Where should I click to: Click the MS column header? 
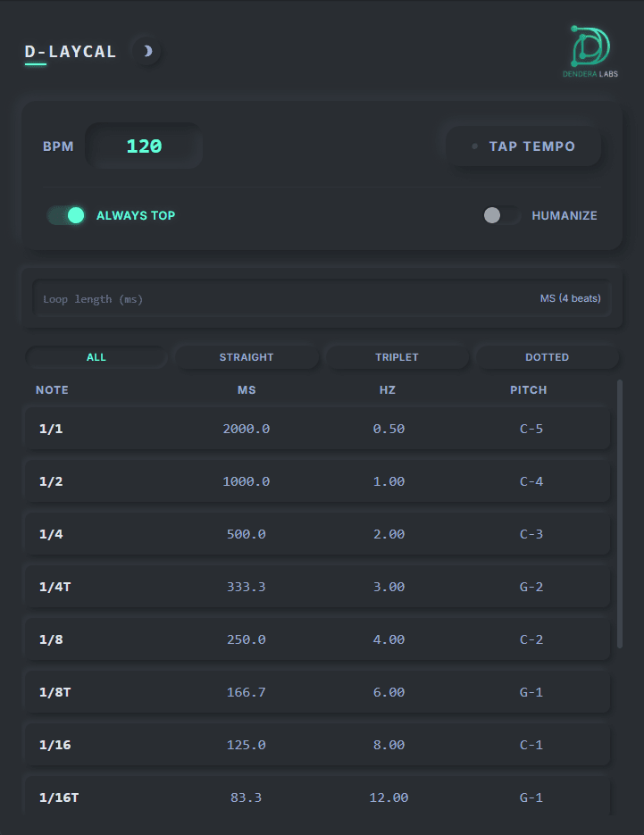pos(247,389)
